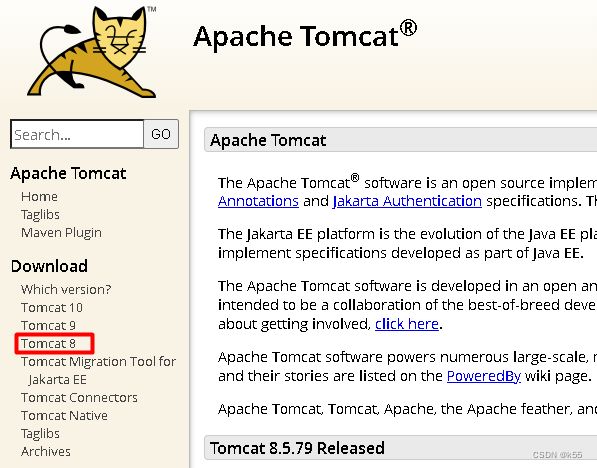Open the Tomcat Native link
The image size is (597, 468).
[64, 415]
